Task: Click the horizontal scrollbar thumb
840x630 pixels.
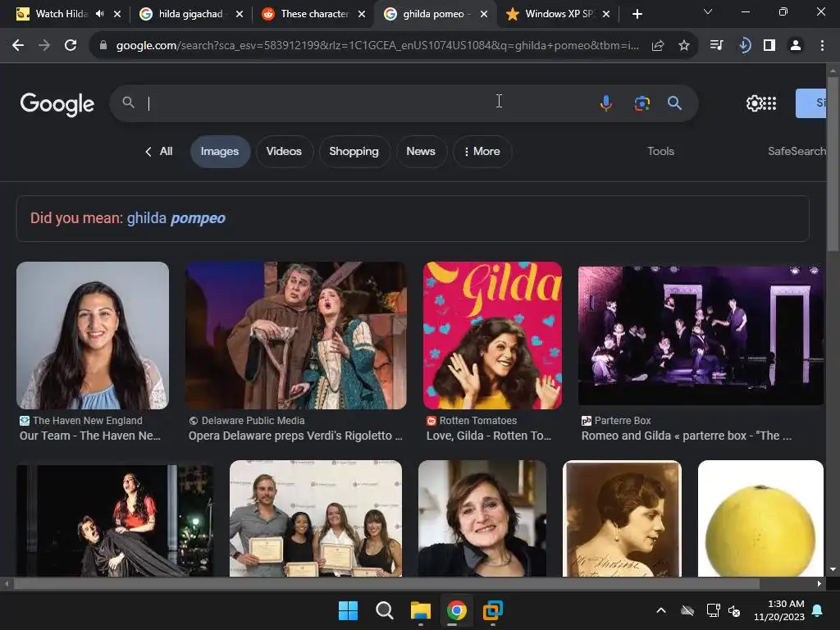Action: [387, 583]
